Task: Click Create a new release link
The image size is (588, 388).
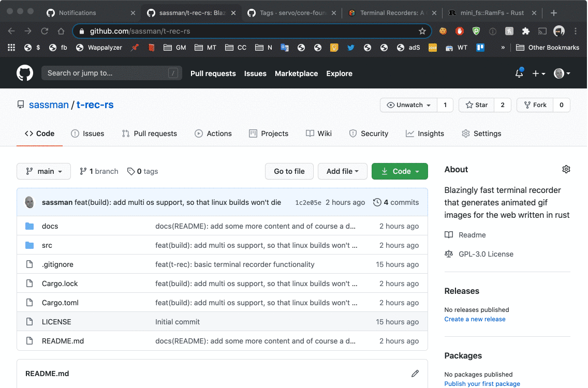Action: [x=475, y=319]
